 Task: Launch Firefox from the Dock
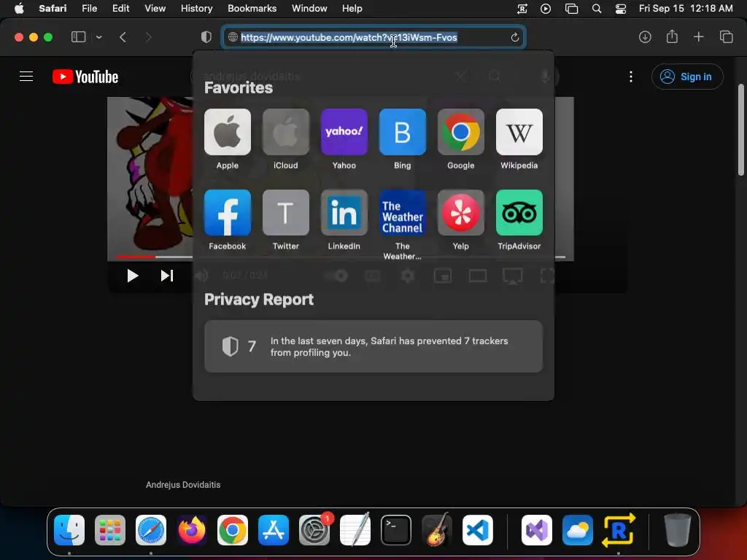coord(192,530)
